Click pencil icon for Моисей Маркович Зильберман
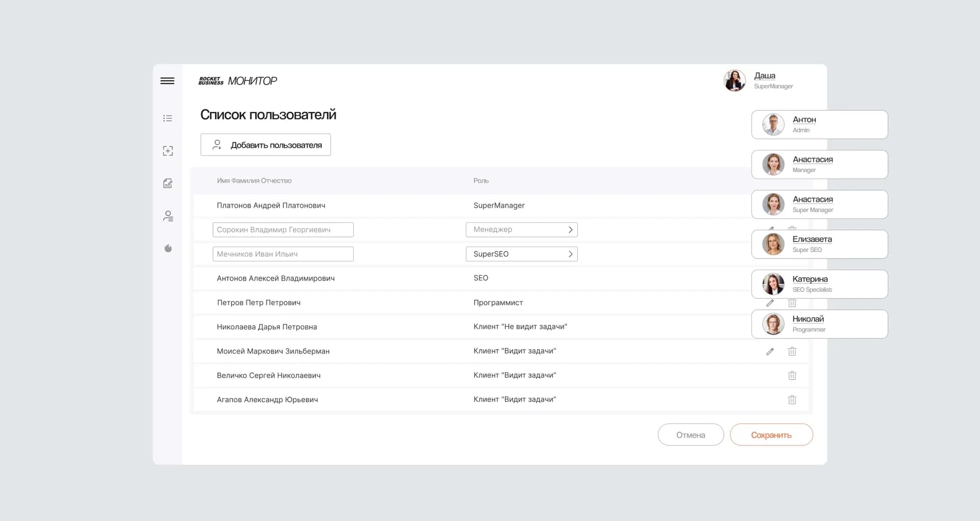This screenshot has height=521, width=980. click(x=770, y=351)
